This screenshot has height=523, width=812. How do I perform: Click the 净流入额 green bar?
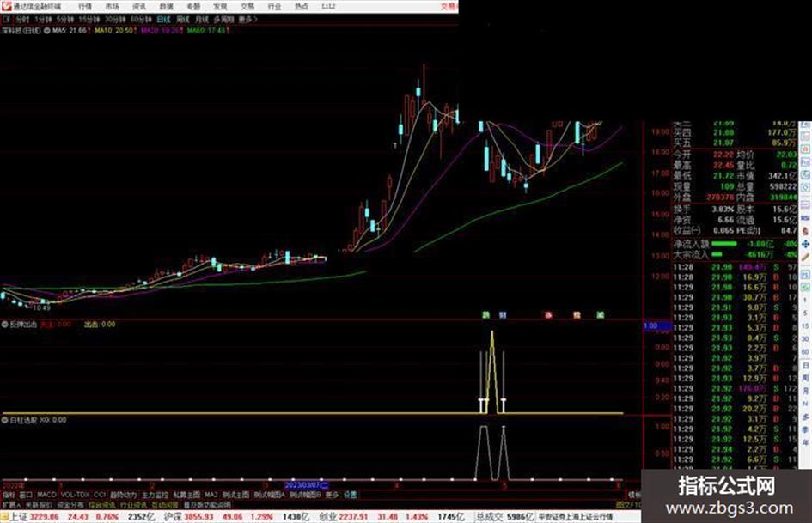[724, 243]
